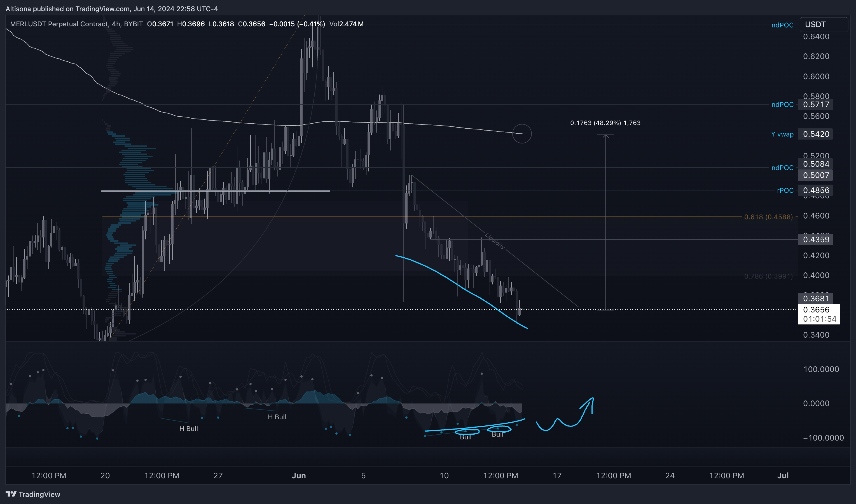The height and width of the screenshot is (504, 856).
Task: Click the Jun date label on time axis
Action: (x=299, y=475)
